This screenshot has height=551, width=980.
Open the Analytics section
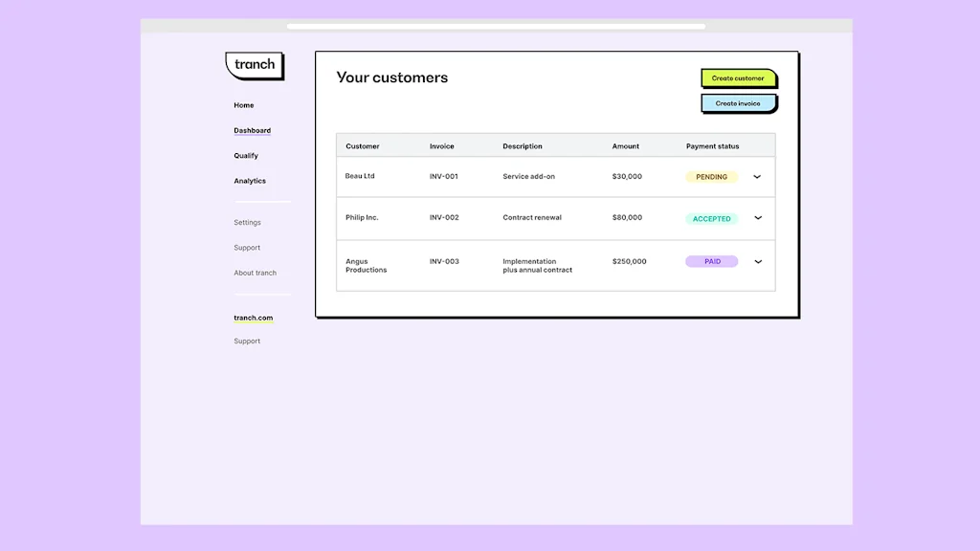point(249,181)
